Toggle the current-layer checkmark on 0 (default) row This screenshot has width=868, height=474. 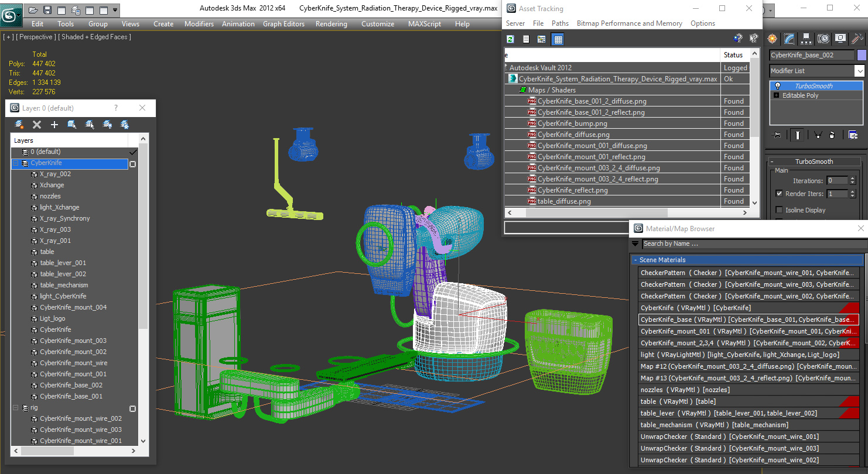point(133,152)
